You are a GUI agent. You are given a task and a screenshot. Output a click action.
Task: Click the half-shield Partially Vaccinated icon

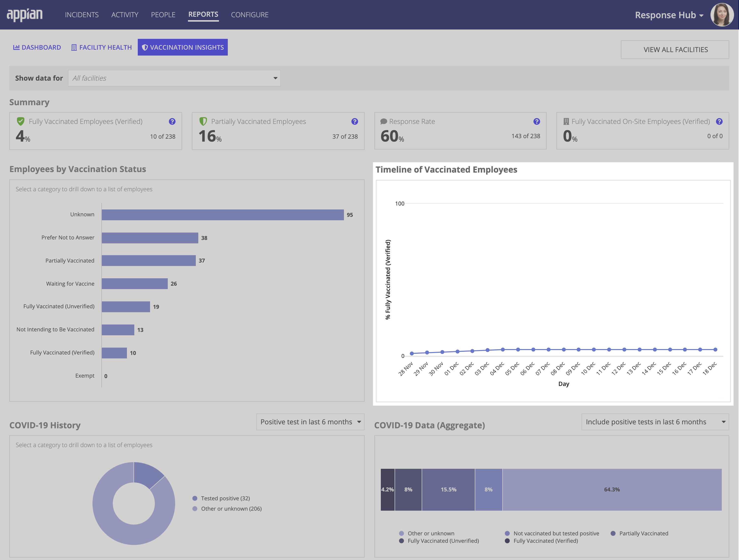[x=203, y=121]
